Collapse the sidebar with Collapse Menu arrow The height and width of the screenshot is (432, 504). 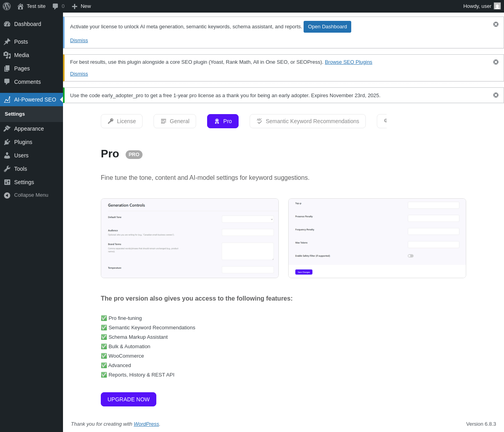(x=7, y=195)
